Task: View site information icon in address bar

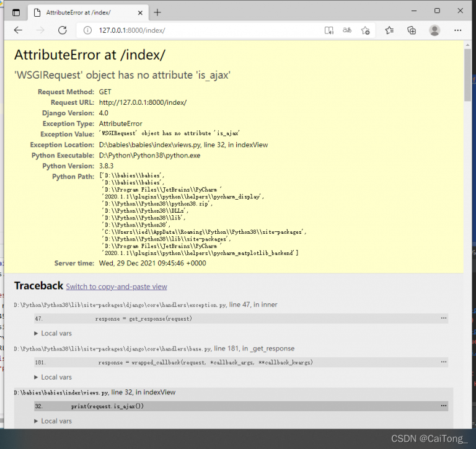Action: point(87,30)
